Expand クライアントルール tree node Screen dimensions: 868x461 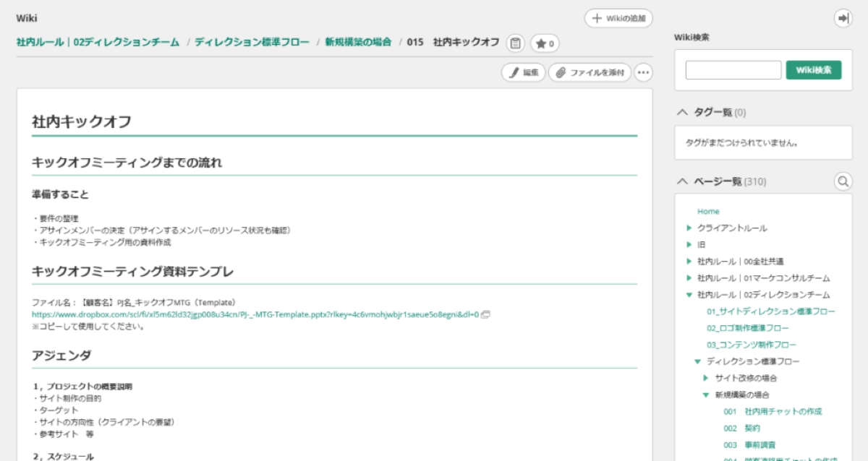click(689, 228)
